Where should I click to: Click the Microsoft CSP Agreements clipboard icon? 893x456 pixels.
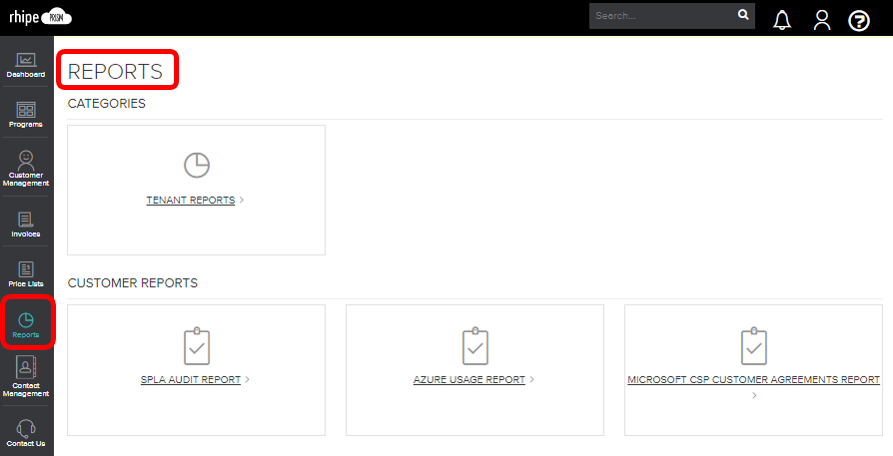753,346
